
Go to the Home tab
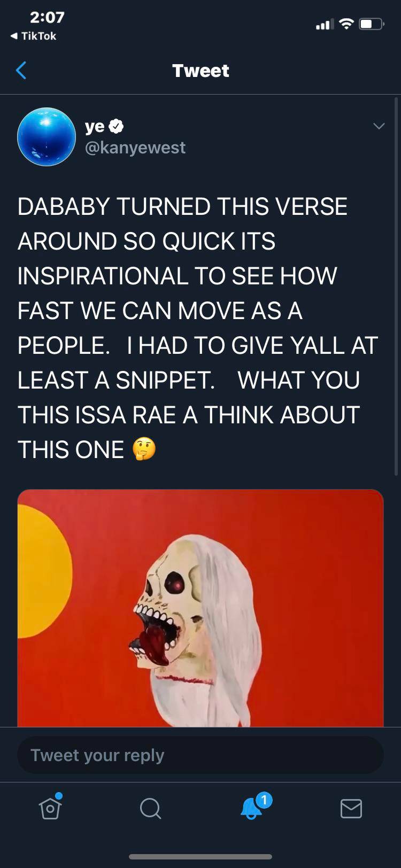point(50,808)
